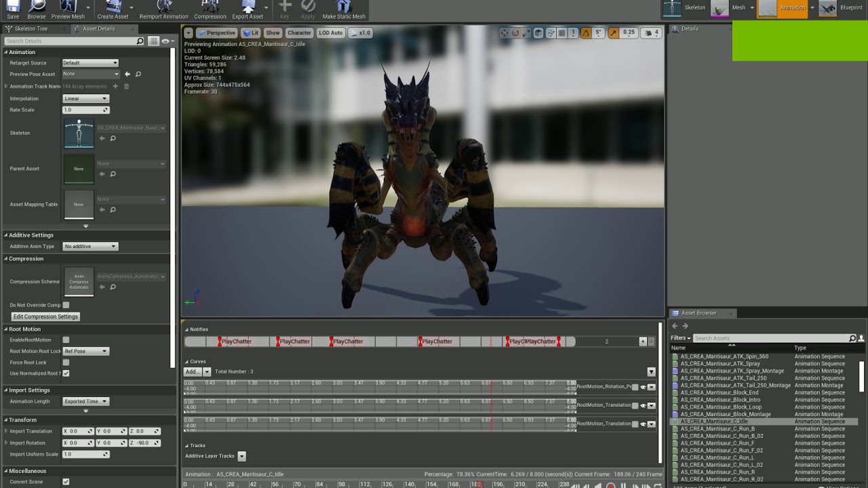Enable Do Not Override Compression checkbox

pyautogui.click(x=66, y=305)
